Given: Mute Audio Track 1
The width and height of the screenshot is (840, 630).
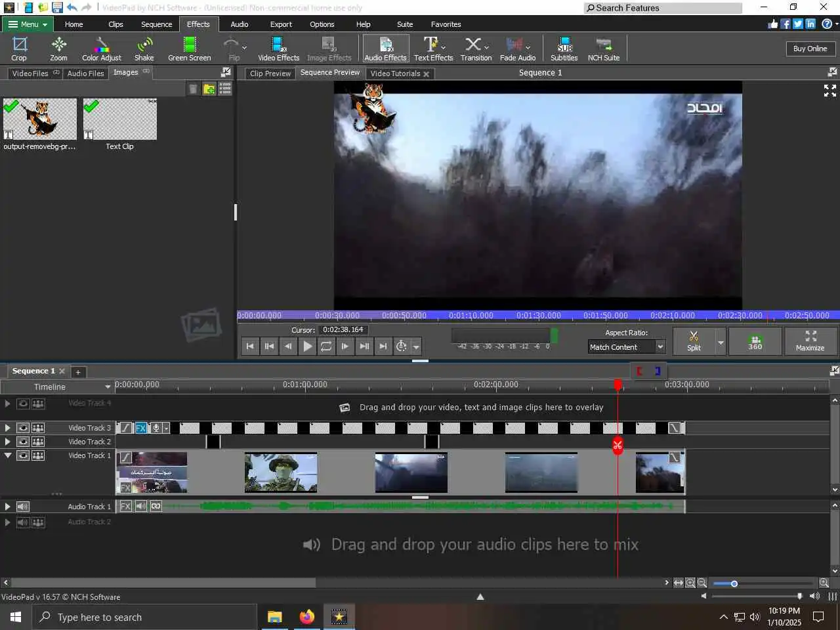Looking at the screenshot, I should (23, 507).
